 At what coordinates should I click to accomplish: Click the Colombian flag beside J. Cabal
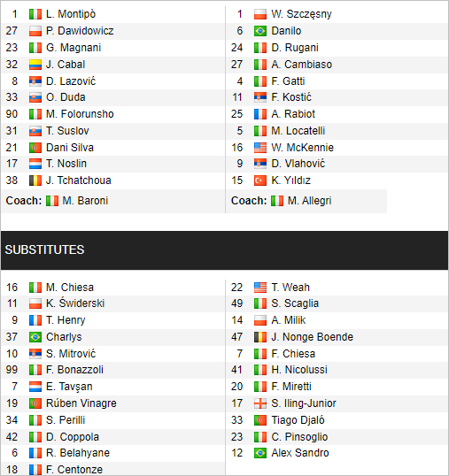(35, 65)
